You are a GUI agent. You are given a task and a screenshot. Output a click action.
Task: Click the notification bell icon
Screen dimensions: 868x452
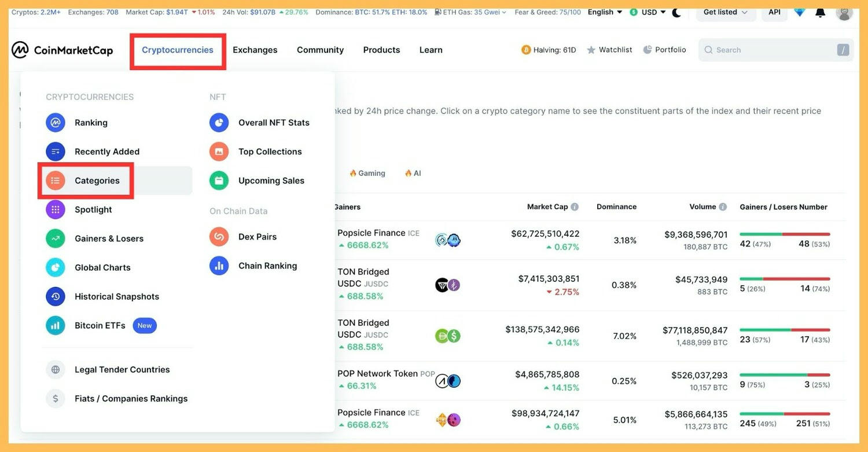(x=820, y=12)
